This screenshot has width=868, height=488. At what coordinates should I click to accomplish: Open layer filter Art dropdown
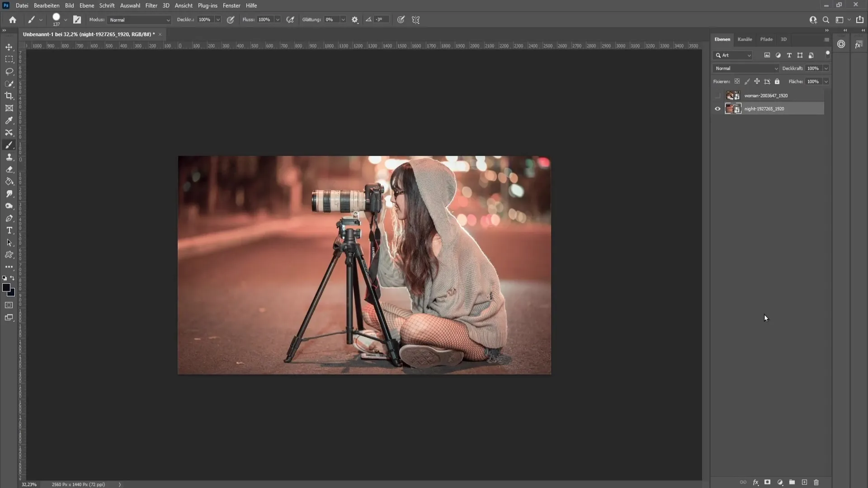click(x=733, y=55)
